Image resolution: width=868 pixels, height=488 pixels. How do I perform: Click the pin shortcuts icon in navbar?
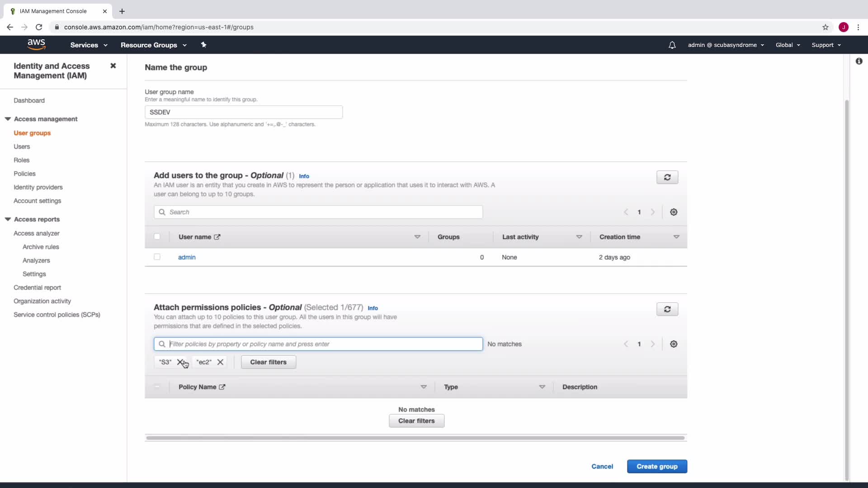tap(203, 45)
